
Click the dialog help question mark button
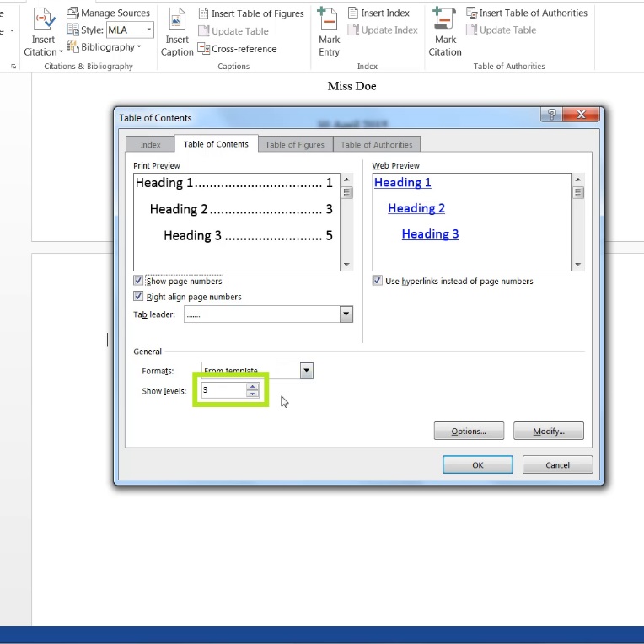551,114
